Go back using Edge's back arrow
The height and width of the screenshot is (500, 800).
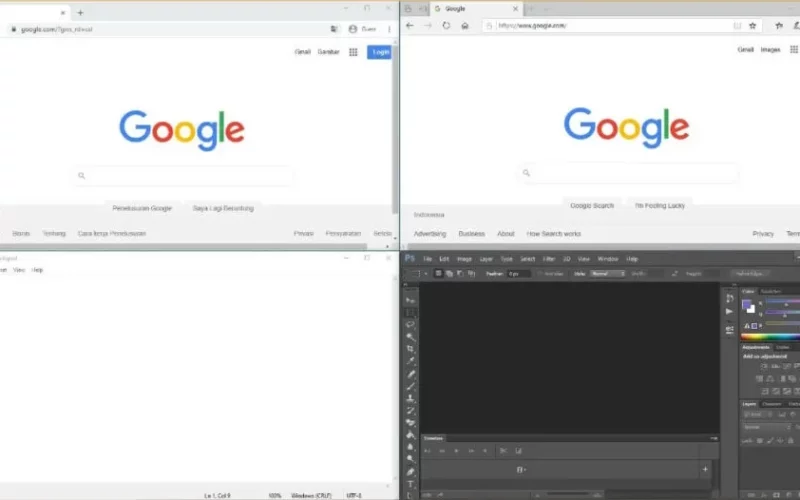[410, 26]
